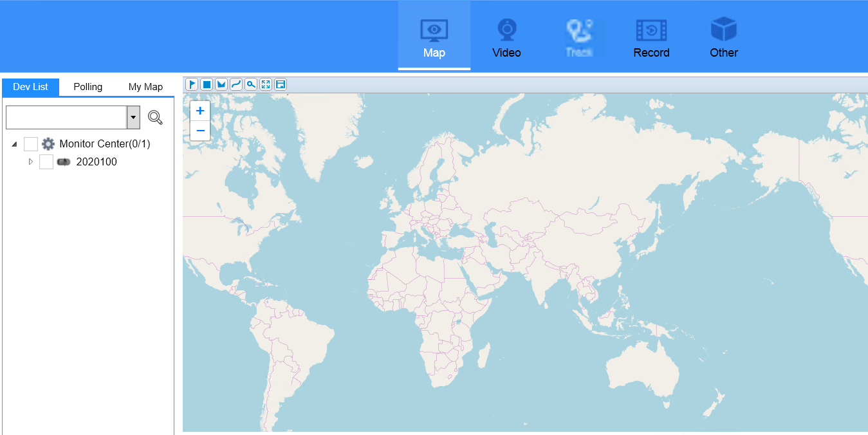This screenshot has height=435, width=868.
Task: Select the rectangle drawing tool
Action: pyautogui.click(x=207, y=84)
